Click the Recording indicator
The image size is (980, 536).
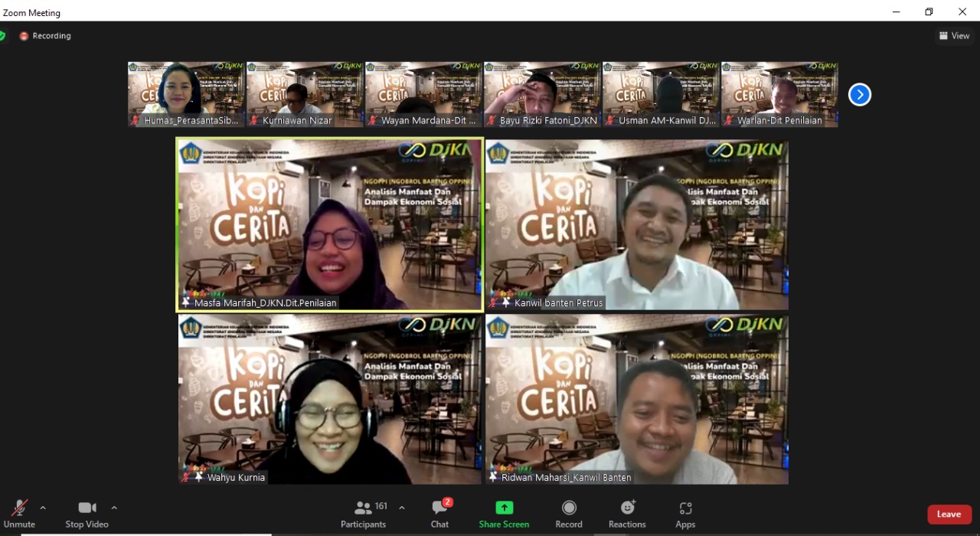(x=45, y=36)
